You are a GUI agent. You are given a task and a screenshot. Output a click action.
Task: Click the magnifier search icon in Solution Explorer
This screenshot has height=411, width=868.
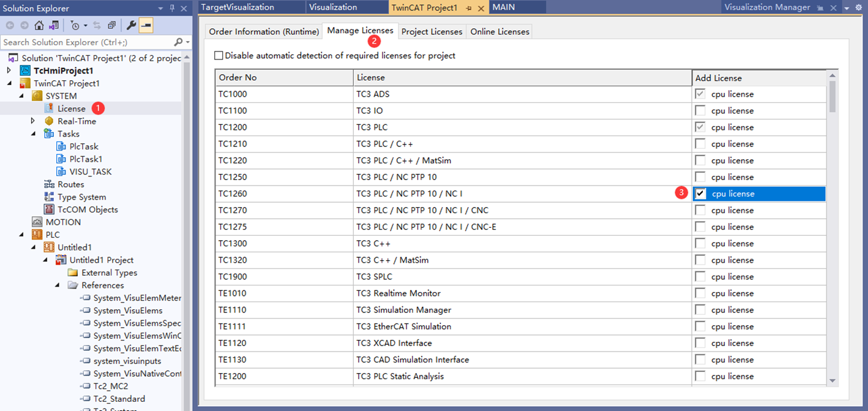[x=178, y=42]
